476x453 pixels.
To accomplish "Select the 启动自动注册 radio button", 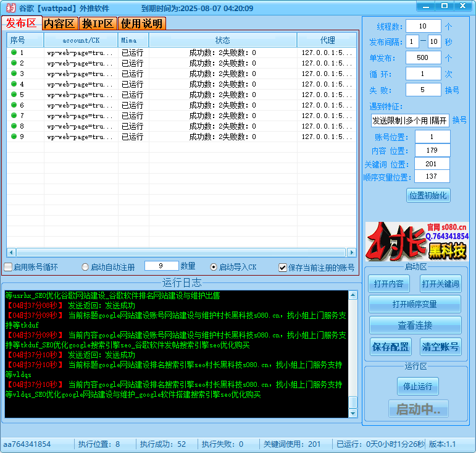I will click(x=85, y=267).
